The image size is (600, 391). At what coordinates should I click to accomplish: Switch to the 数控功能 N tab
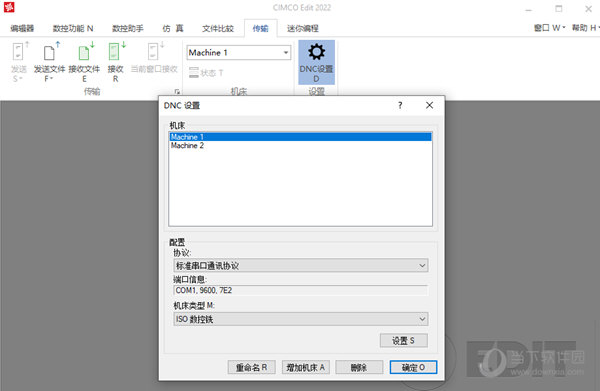click(73, 28)
